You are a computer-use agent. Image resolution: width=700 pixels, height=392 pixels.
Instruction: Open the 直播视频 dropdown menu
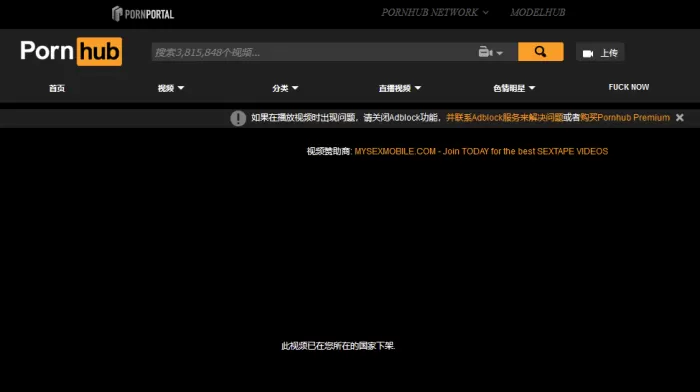[400, 88]
